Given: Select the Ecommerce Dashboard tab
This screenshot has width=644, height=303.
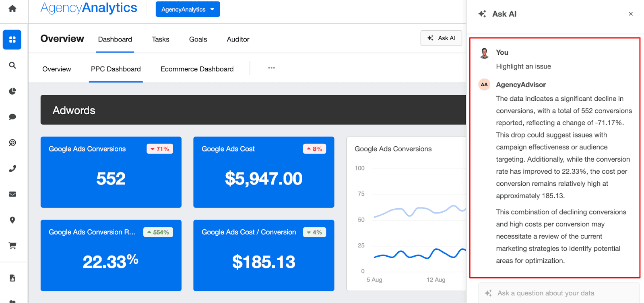Looking at the screenshot, I should [x=197, y=69].
